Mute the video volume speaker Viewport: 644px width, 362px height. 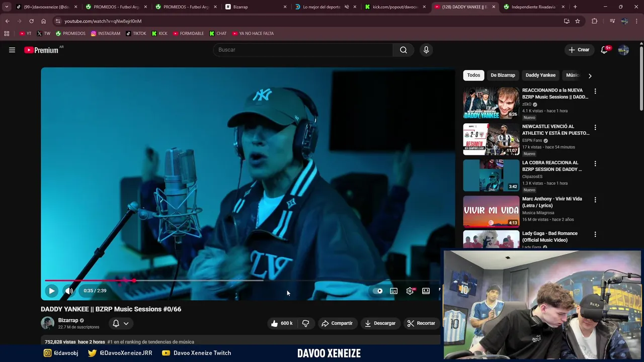coord(69,291)
